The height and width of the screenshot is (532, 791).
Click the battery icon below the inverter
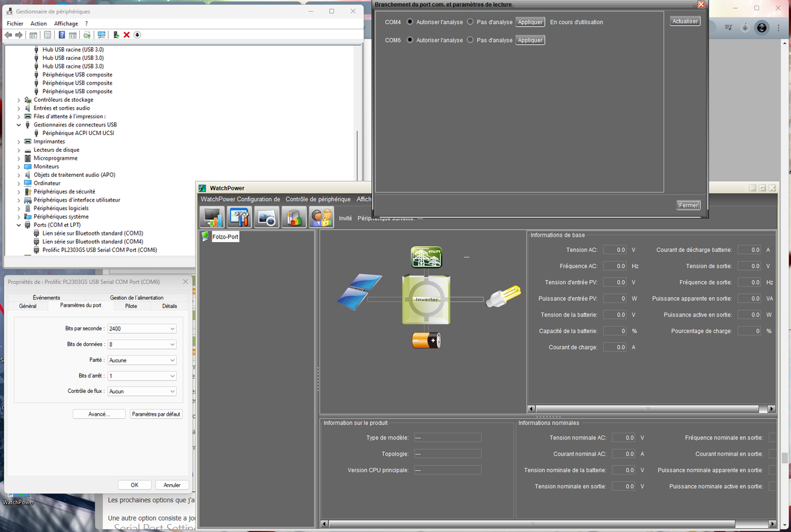pos(426,340)
